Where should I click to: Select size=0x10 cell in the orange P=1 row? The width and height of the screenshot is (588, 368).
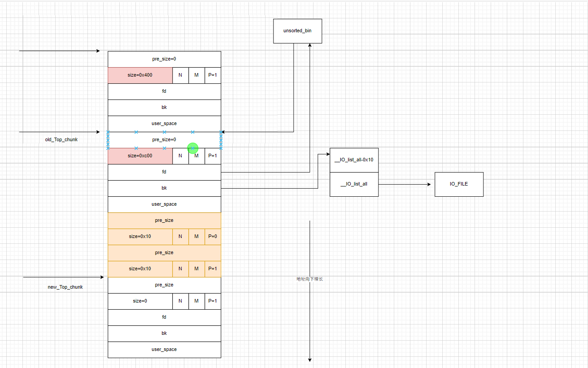pyautogui.click(x=140, y=269)
